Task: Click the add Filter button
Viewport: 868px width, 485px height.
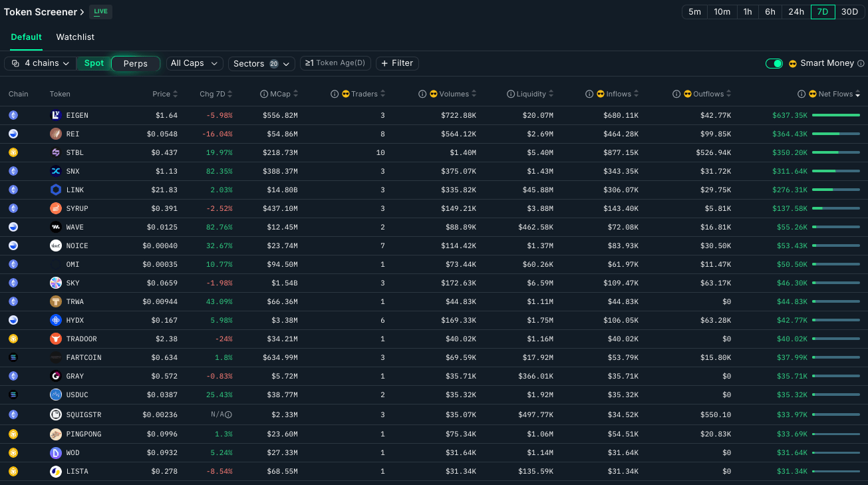Action: pos(397,63)
